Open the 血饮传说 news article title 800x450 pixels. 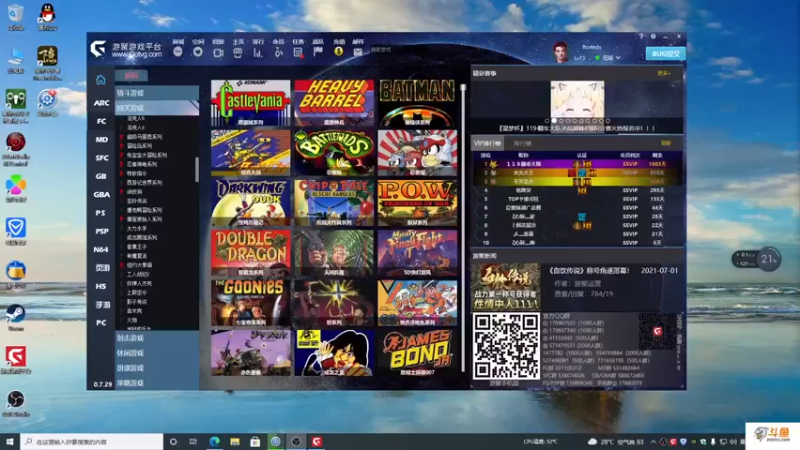click(x=589, y=270)
